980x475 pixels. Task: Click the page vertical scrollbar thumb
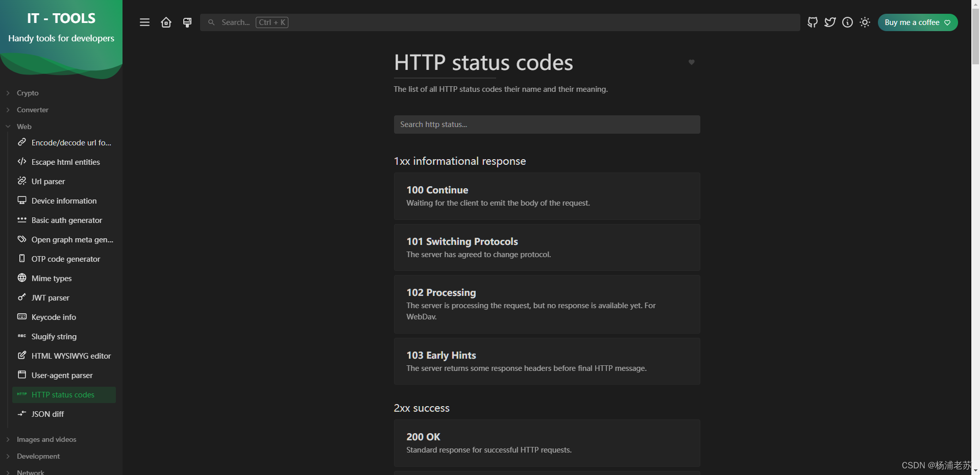pyautogui.click(x=975, y=36)
